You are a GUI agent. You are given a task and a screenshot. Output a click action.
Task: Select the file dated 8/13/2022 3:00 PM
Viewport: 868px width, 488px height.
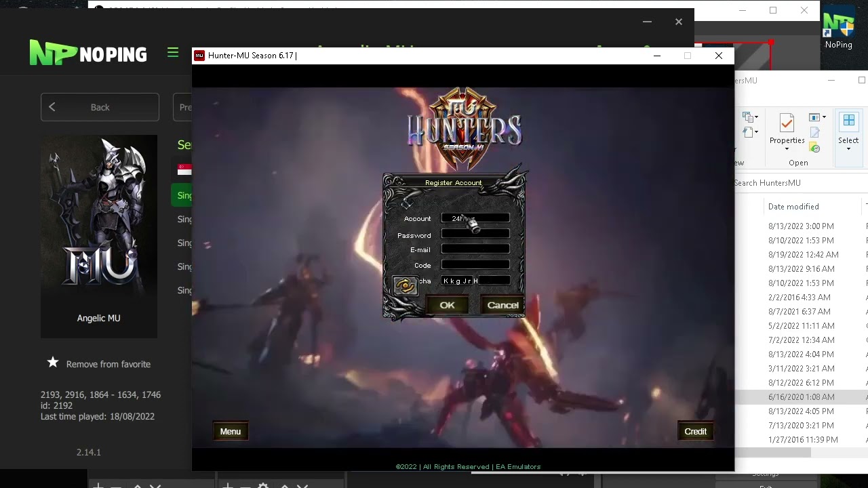click(801, 226)
